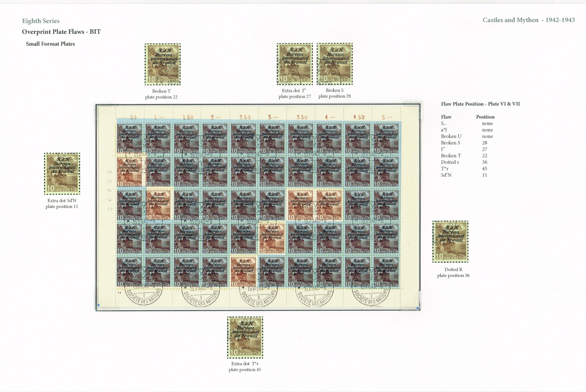Select the Extra dot I" stamp image

tap(295, 64)
